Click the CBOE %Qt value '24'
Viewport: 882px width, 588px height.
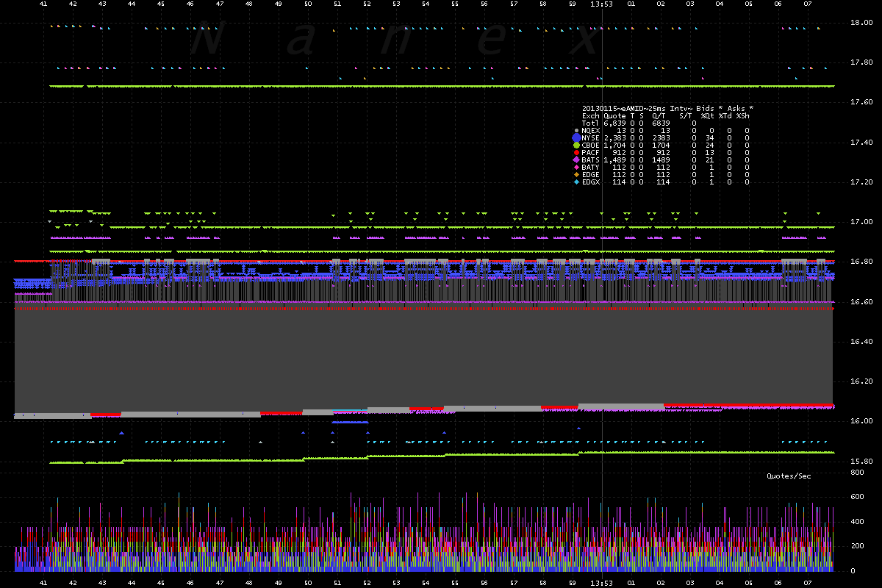pyautogui.click(x=710, y=145)
